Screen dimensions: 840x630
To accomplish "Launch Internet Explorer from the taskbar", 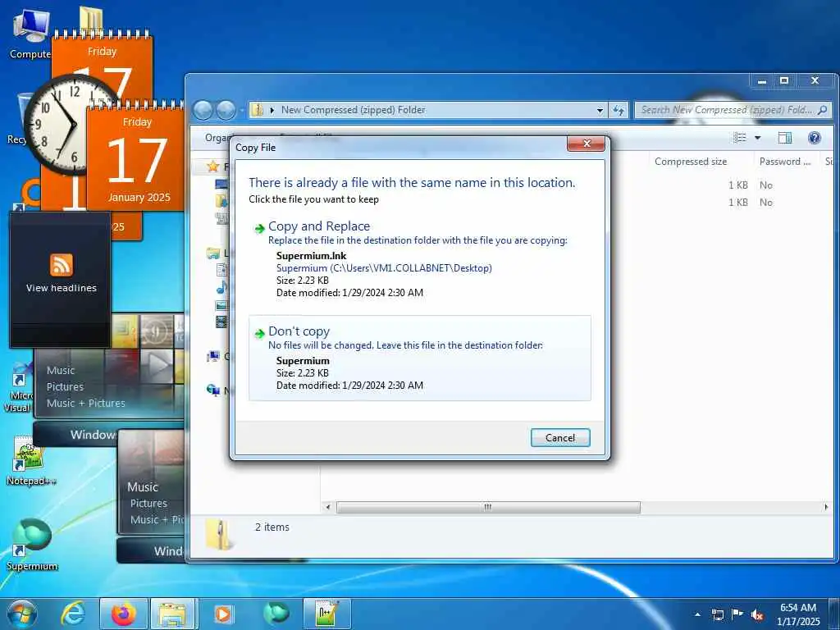I will click(73, 614).
